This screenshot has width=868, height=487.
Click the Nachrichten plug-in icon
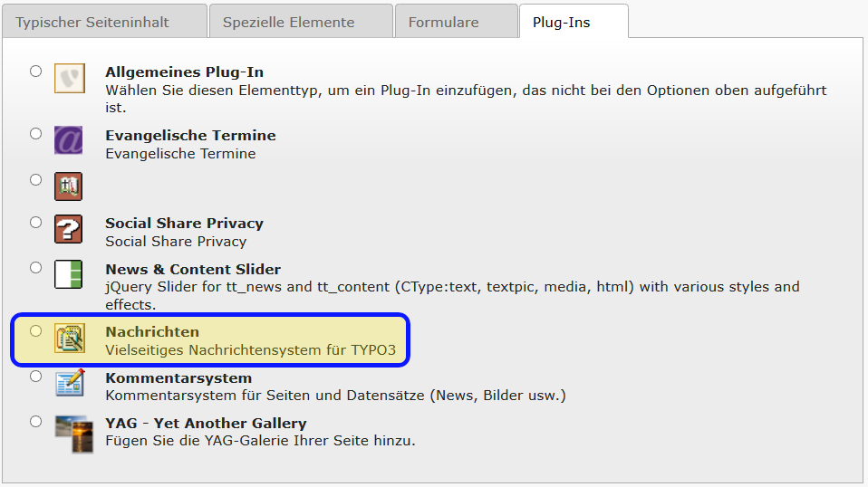69,338
